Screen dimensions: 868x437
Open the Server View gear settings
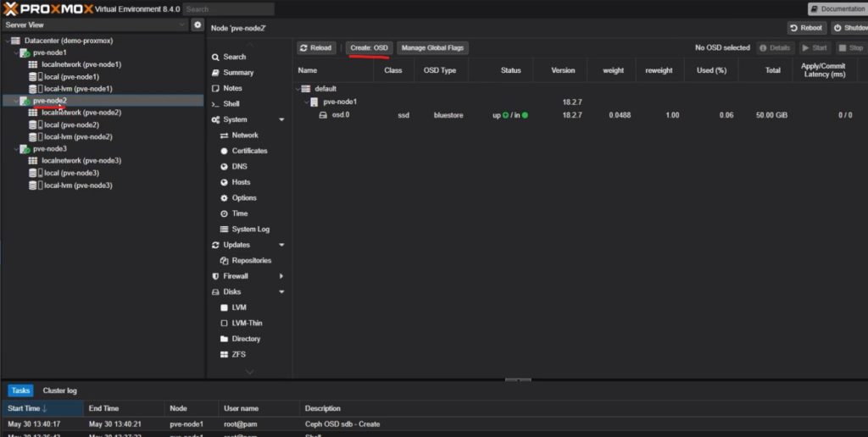(198, 25)
